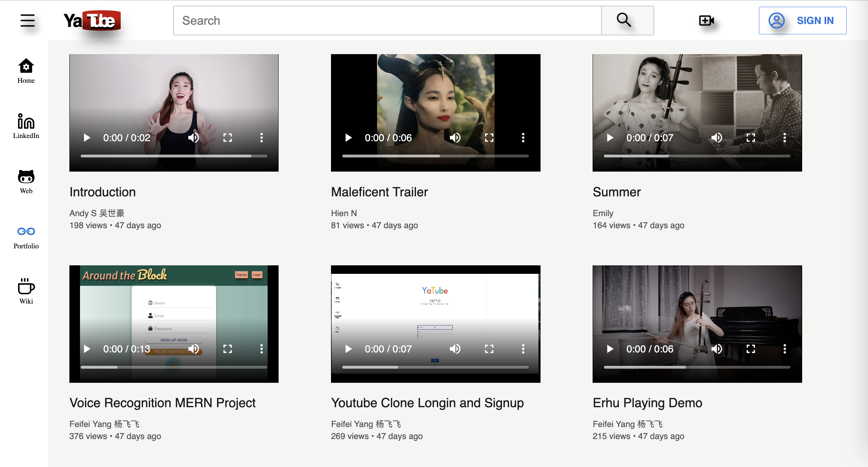Screen dimensions: 868x467
Task: Open the Wiki sidebar link
Action: click(26, 291)
